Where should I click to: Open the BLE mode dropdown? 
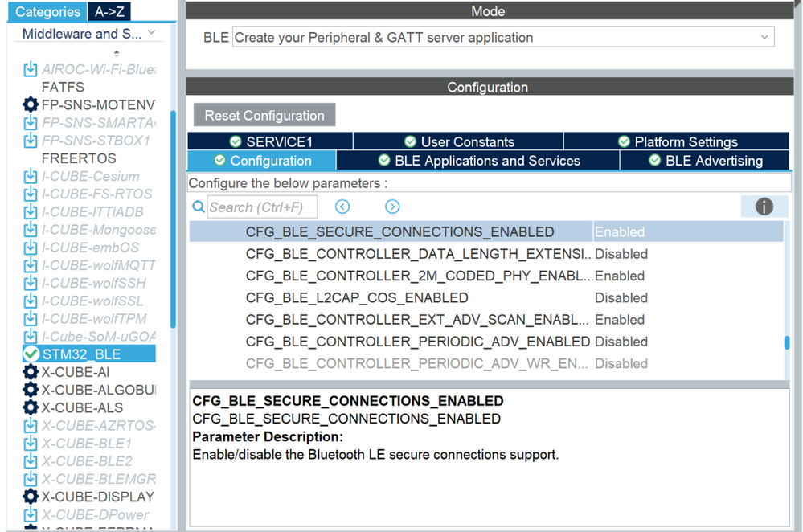(x=503, y=38)
